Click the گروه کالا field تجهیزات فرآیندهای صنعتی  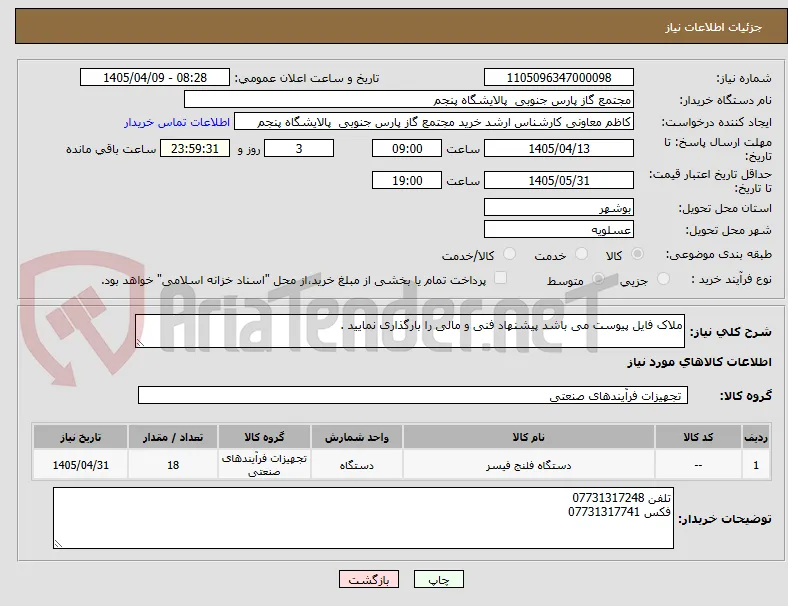point(413,395)
